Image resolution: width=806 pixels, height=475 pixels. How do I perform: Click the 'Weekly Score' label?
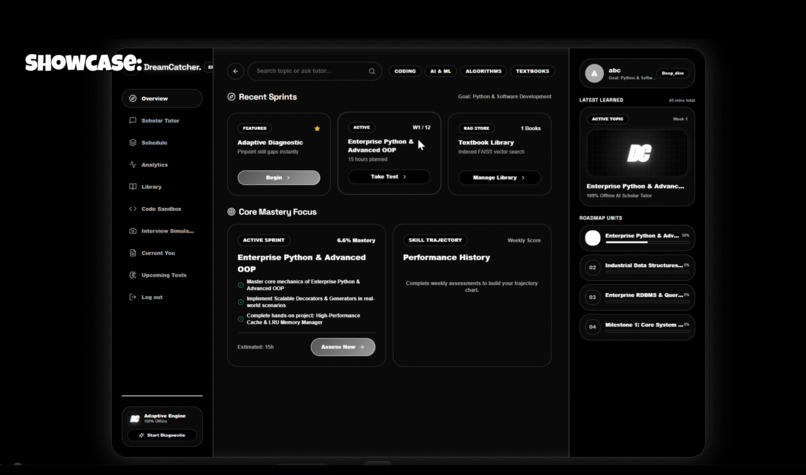[x=524, y=241]
